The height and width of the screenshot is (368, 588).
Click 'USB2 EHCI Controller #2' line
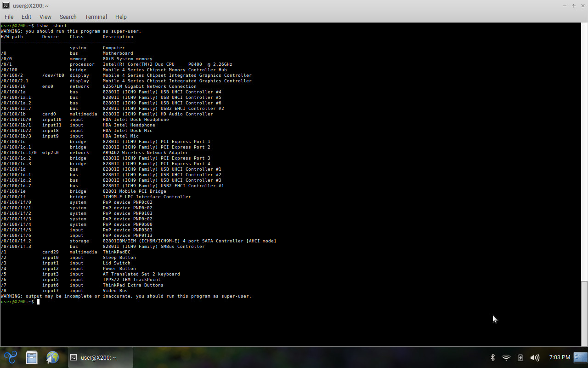click(x=164, y=109)
